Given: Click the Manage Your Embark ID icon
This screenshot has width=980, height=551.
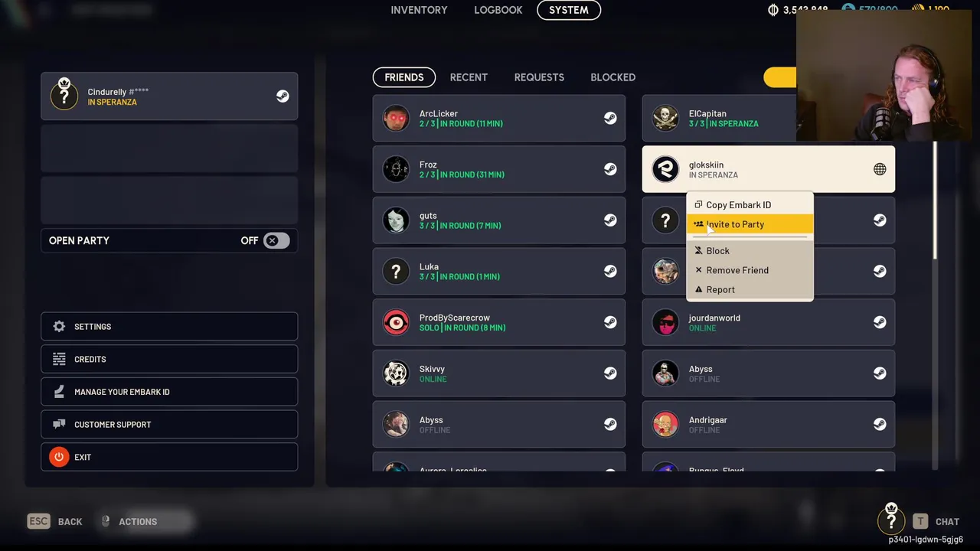Looking at the screenshot, I should click(59, 392).
